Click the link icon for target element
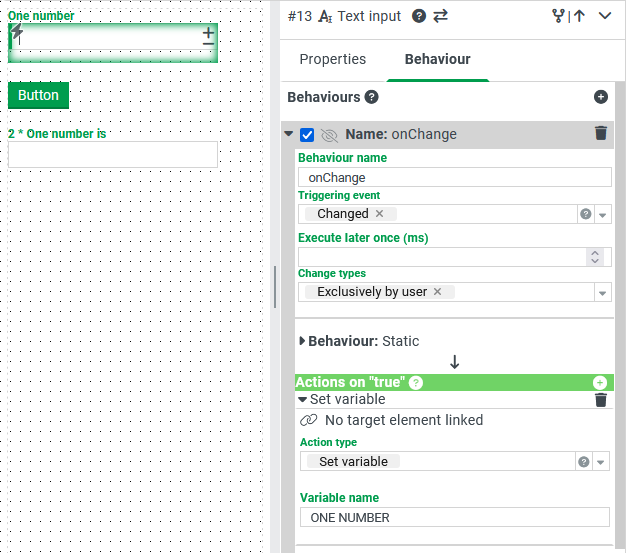This screenshot has height=553, width=631. [309, 420]
